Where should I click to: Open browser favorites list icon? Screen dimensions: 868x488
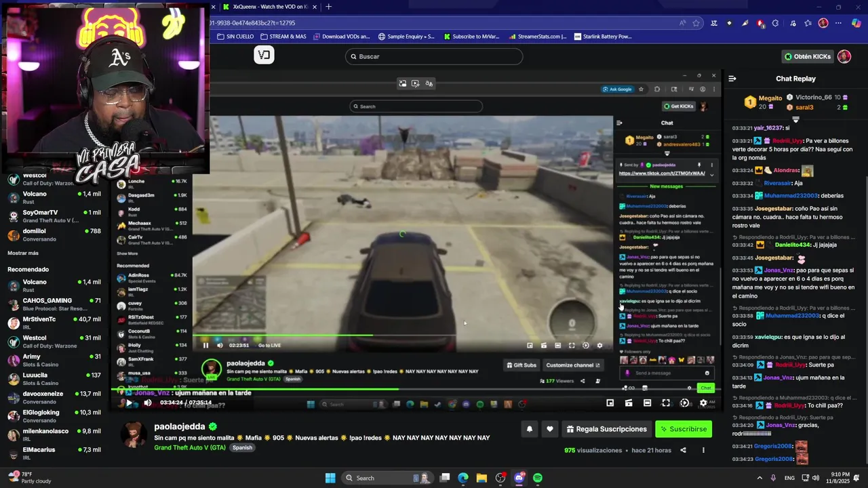pyautogui.click(x=808, y=23)
